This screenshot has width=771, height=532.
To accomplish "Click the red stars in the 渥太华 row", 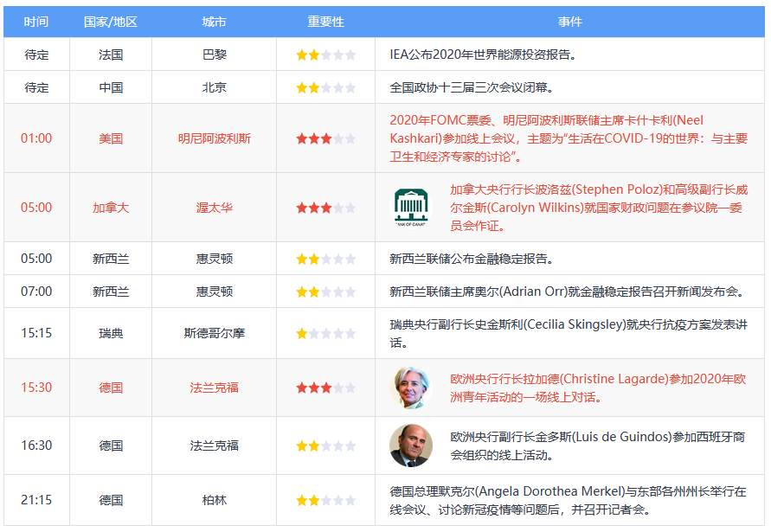I will (x=325, y=208).
